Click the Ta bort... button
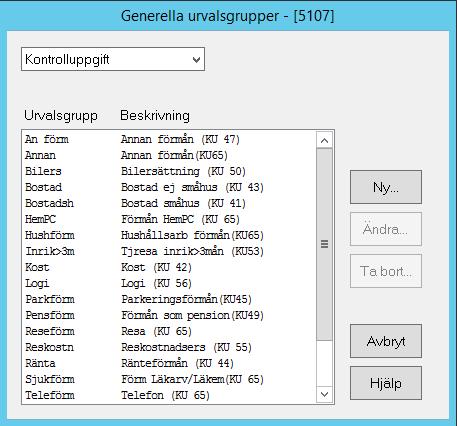 (386, 271)
